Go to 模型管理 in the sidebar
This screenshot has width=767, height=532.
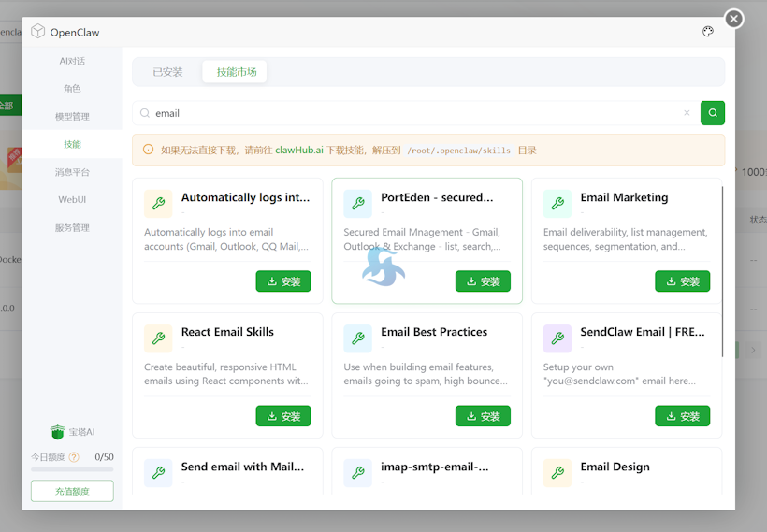[72, 117]
